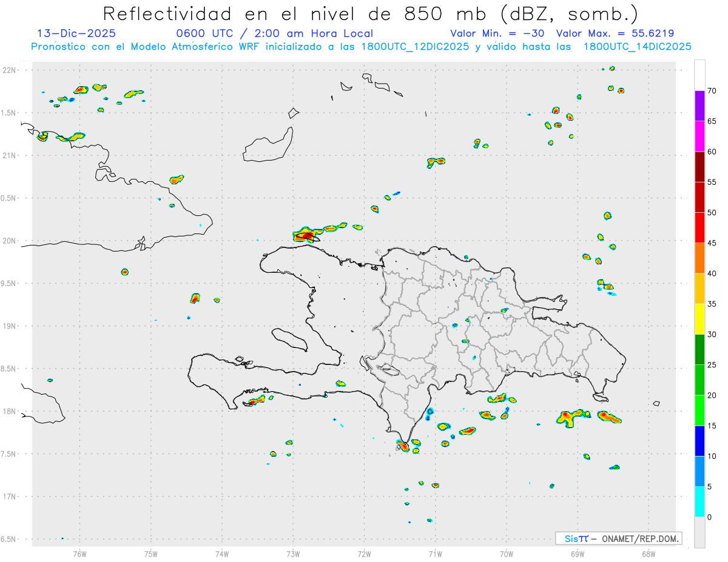Click the time label '0600 UTC / 2:00 am Hora Local'
This screenshot has height=562, width=728.
(x=274, y=34)
